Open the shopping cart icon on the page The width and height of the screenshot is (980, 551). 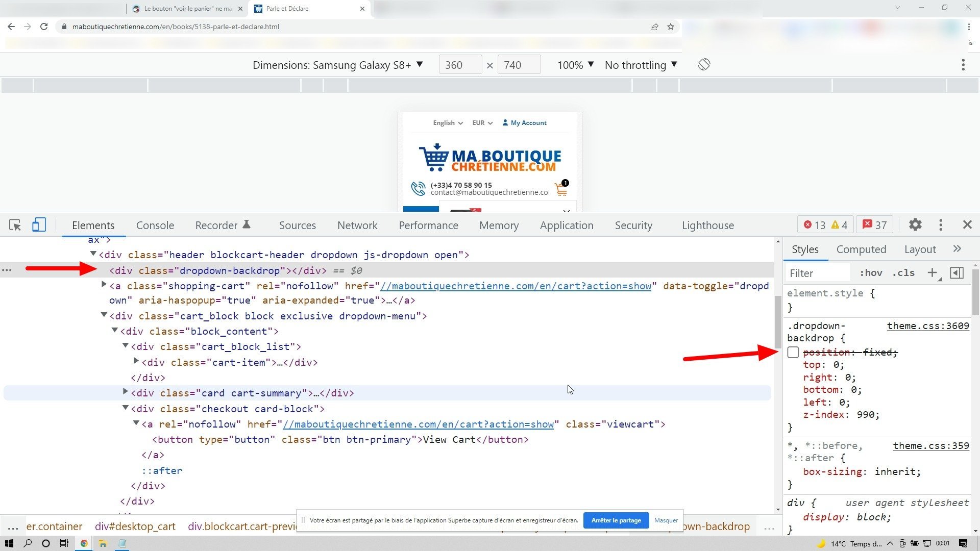(x=561, y=189)
